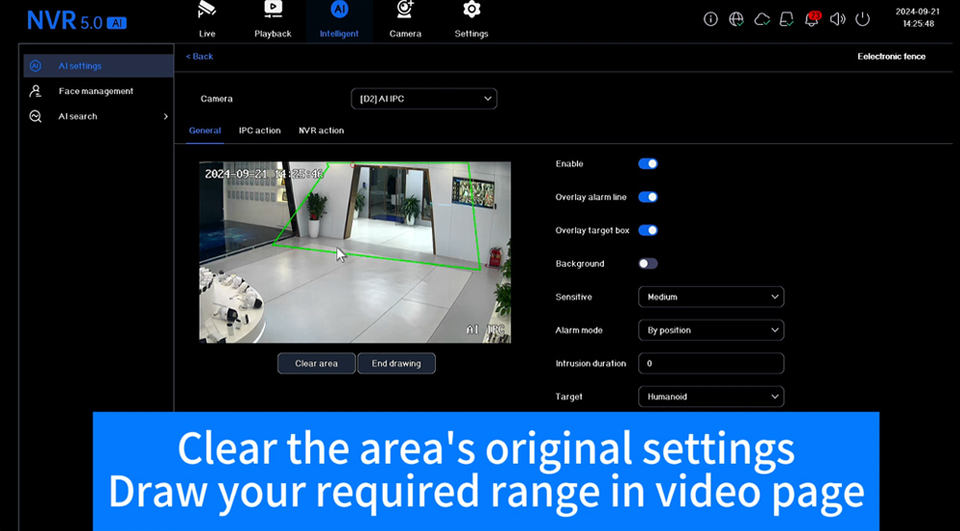This screenshot has height=531, width=960.
Task: Click the power button icon
Action: click(863, 19)
